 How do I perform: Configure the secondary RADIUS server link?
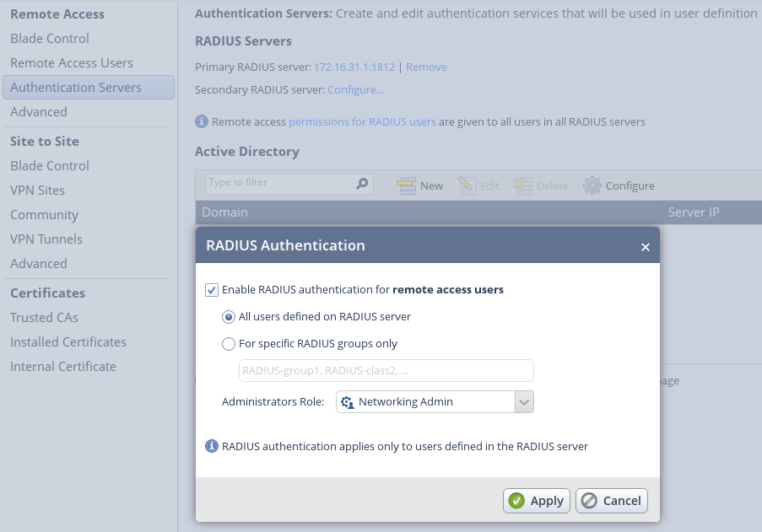356,90
